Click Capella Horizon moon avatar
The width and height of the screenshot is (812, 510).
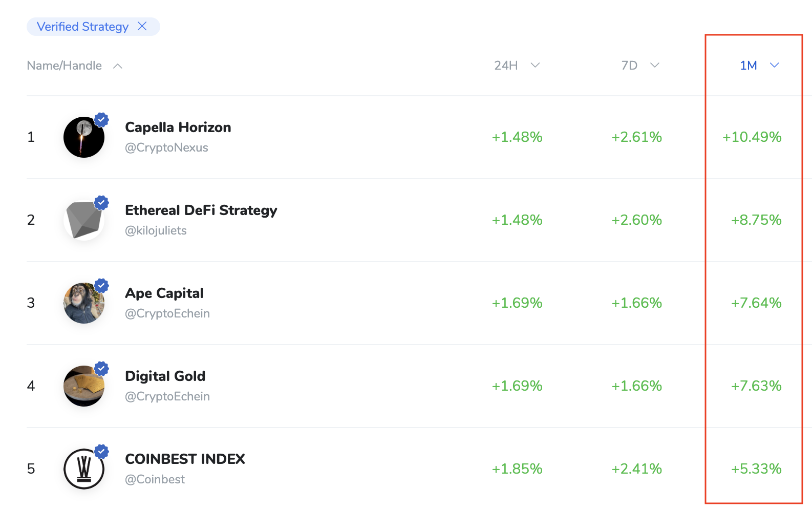(x=83, y=137)
